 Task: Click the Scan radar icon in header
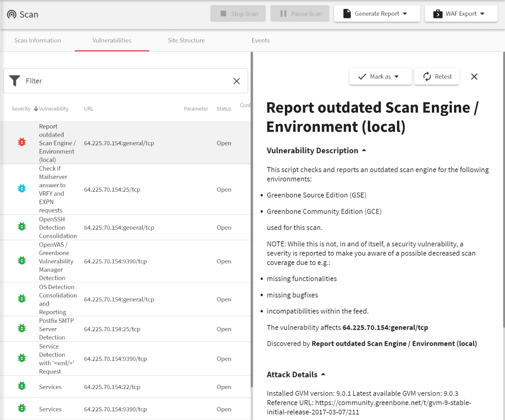pos(12,14)
